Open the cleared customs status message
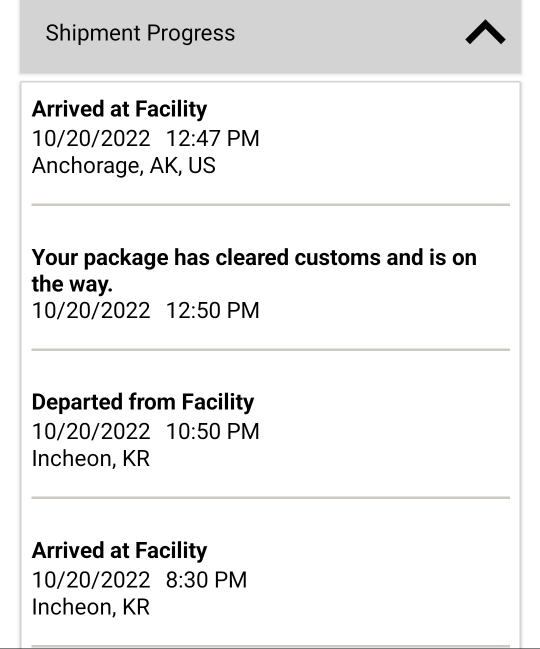 pyautogui.click(x=254, y=271)
